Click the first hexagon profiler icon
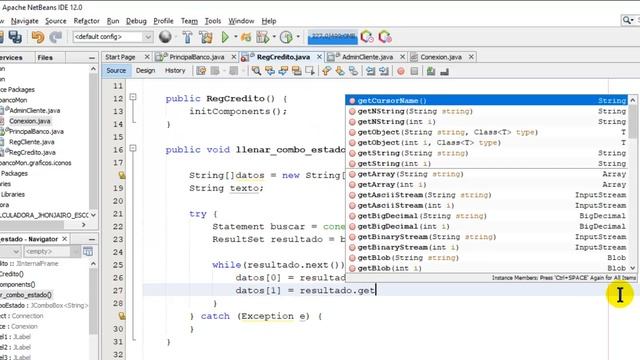The image size is (640, 360). pyautogui.click(x=367, y=37)
